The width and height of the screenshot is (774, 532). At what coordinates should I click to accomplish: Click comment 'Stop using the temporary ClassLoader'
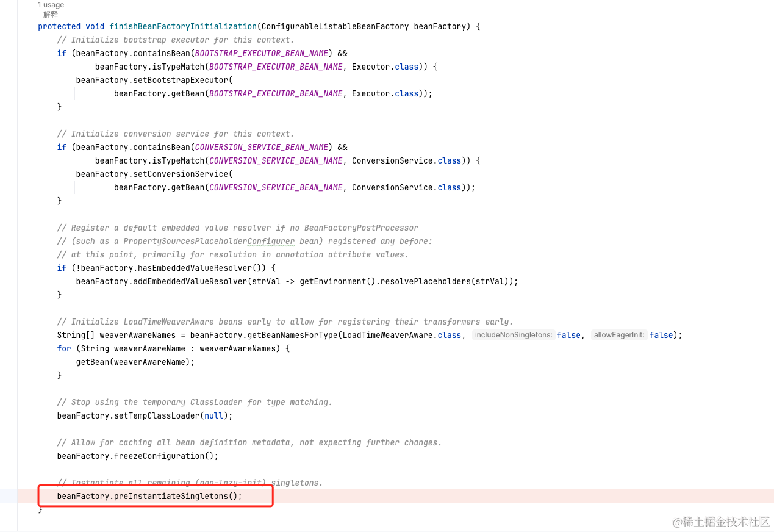pos(195,402)
